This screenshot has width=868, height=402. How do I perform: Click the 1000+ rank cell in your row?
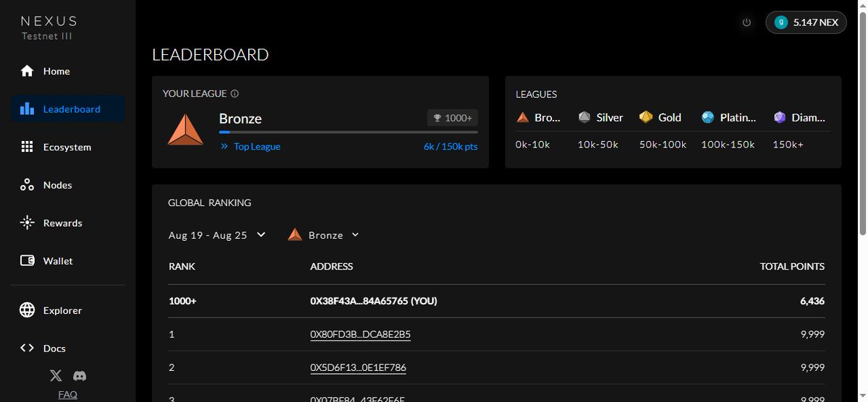click(x=182, y=301)
